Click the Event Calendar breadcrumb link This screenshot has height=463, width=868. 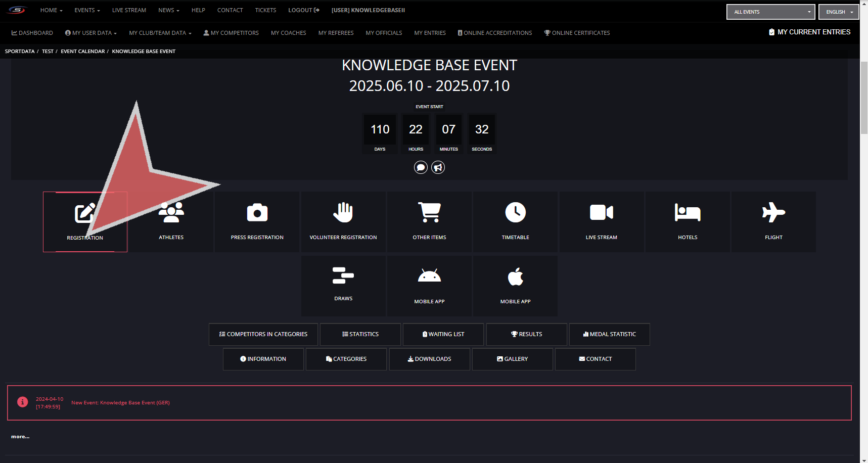tap(83, 51)
